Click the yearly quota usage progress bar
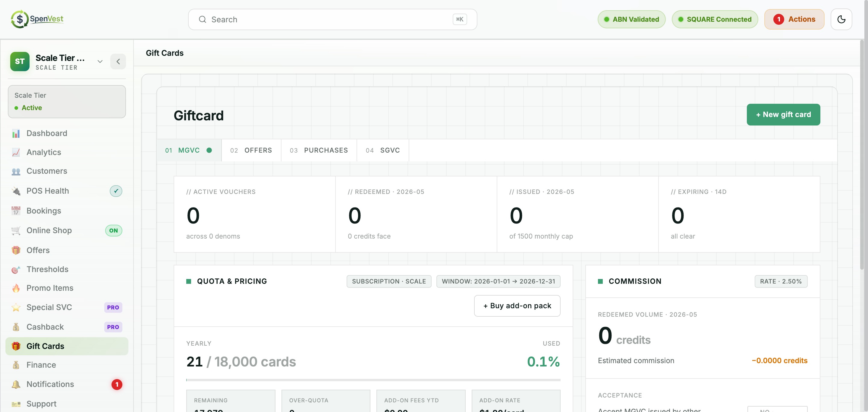This screenshot has height=412, width=868. 373,380
